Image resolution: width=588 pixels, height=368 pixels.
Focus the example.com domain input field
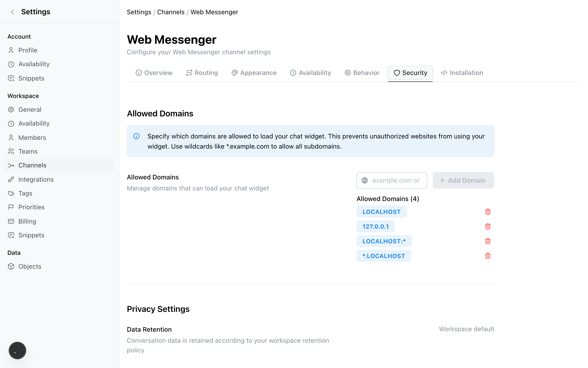(392, 180)
